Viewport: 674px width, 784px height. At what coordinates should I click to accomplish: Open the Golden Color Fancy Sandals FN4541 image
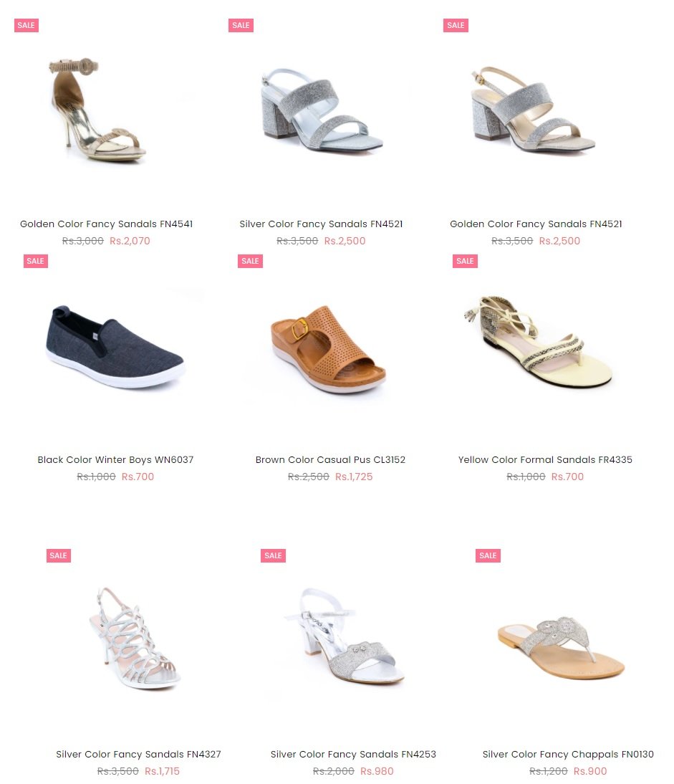(x=97, y=109)
